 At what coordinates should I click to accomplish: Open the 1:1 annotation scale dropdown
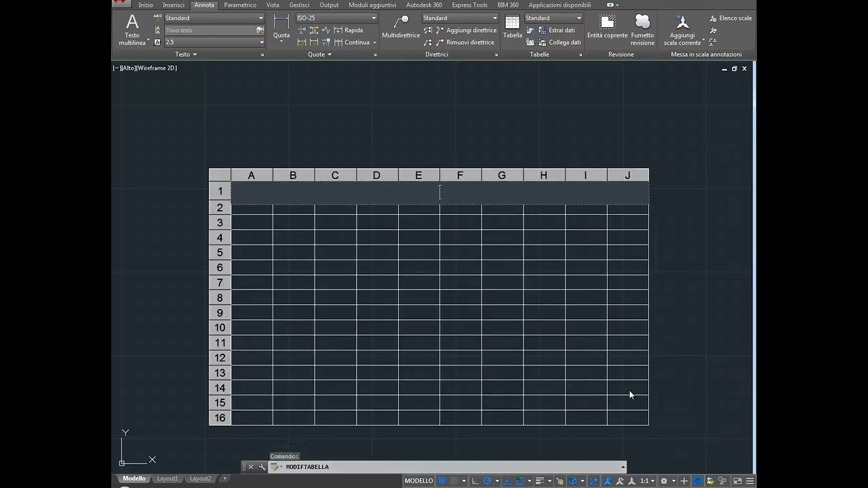tap(649, 481)
